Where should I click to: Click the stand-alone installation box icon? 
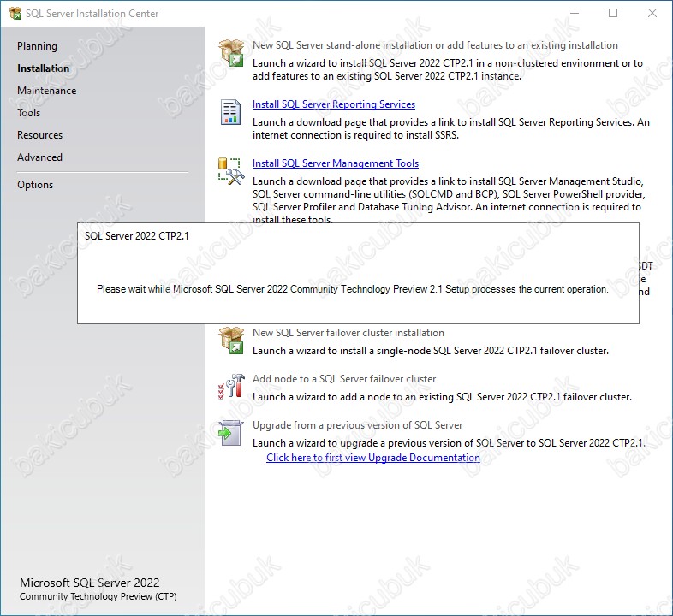coord(231,53)
